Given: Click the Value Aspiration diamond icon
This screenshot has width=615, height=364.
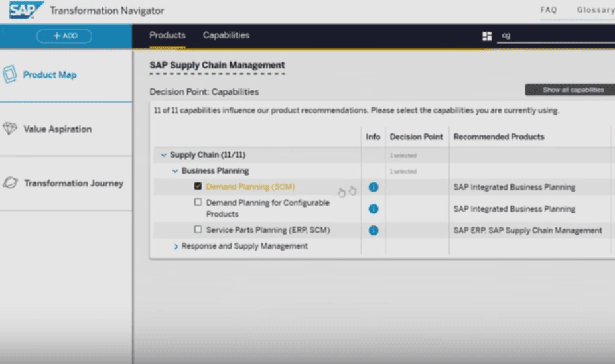Looking at the screenshot, I should click(x=10, y=128).
